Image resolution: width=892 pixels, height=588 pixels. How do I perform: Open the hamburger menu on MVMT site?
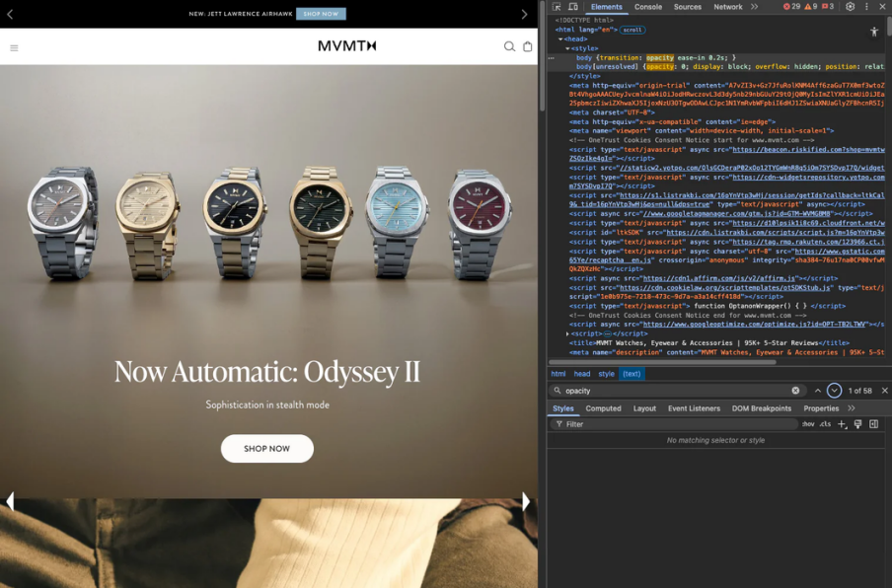(14, 47)
